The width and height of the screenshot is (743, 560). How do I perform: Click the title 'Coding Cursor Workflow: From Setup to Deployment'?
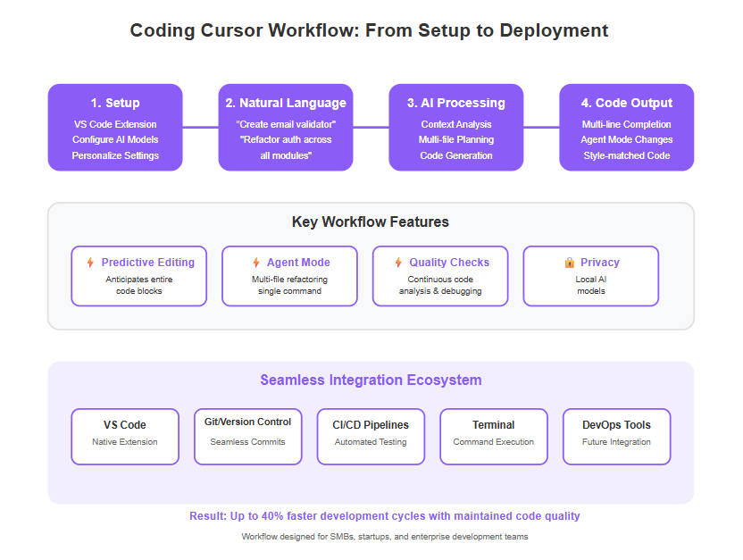click(x=369, y=30)
